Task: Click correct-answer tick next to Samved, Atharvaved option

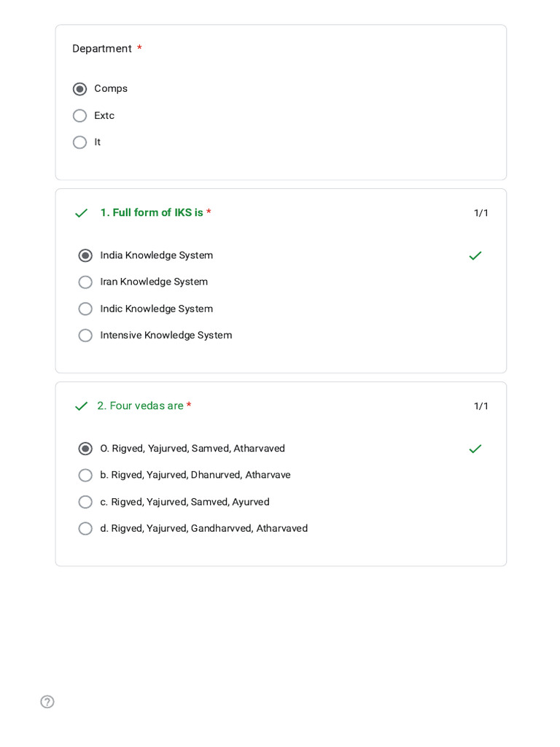Action: point(475,449)
